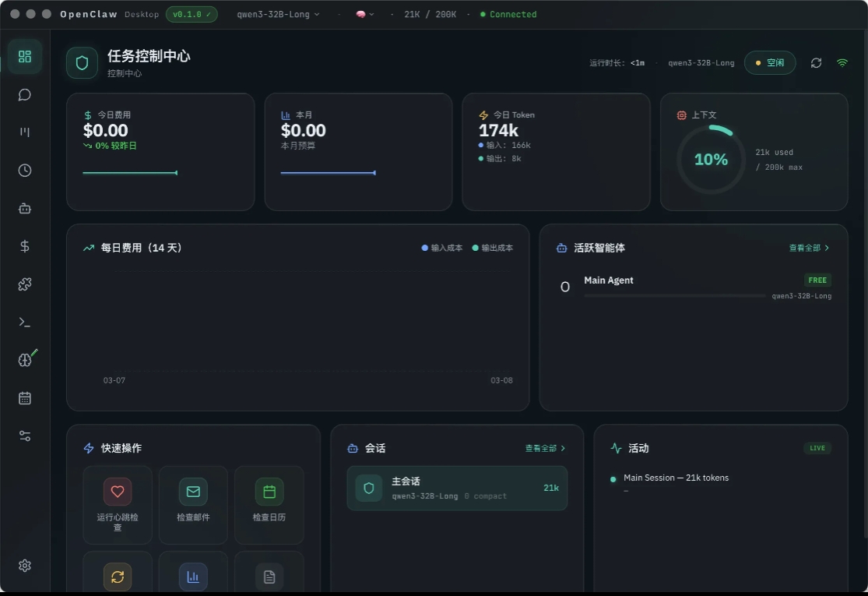Expand the qwen3-32B-Long model dropdown
This screenshot has height=596, width=868.
pyautogui.click(x=278, y=14)
